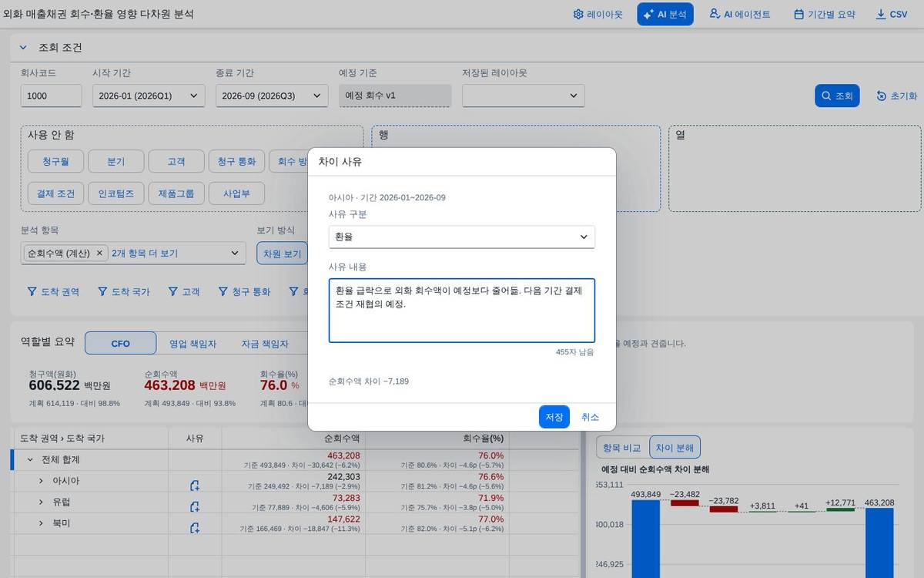Click the green +12,771 waterfall bar
The height and width of the screenshot is (578, 924).
point(840,510)
